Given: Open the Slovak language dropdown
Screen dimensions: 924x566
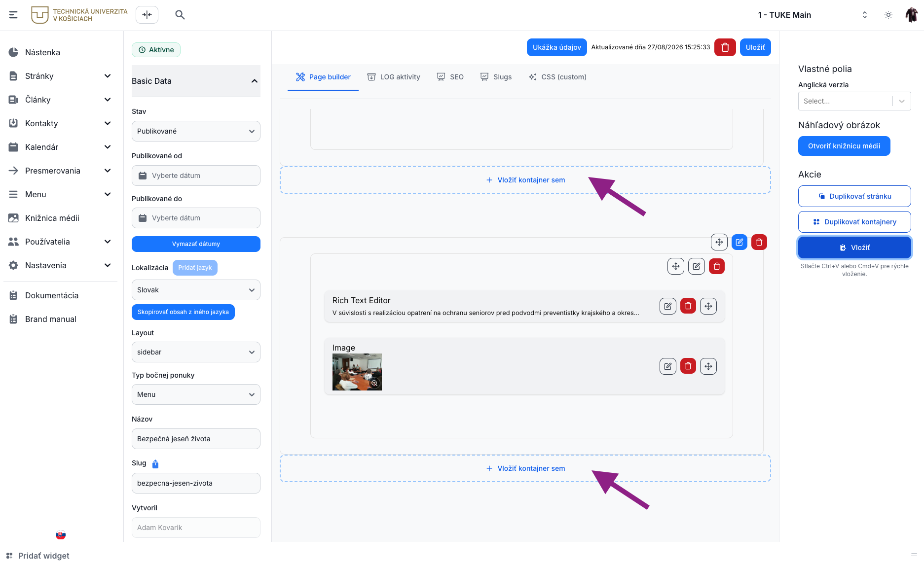Looking at the screenshot, I should (x=196, y=290).
